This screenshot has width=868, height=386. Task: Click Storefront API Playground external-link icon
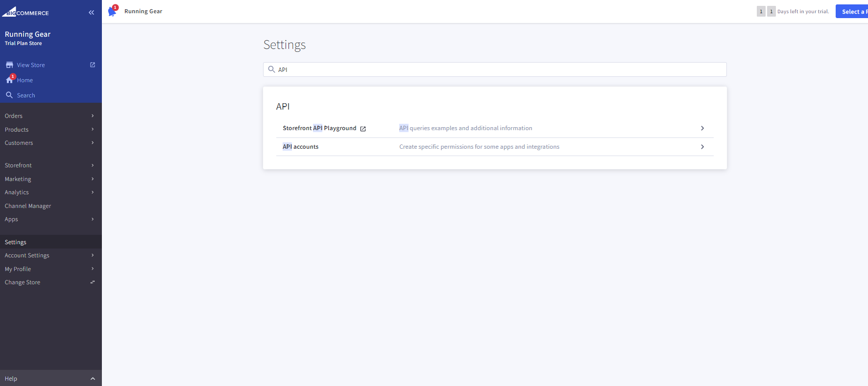(x=363, y=129)
